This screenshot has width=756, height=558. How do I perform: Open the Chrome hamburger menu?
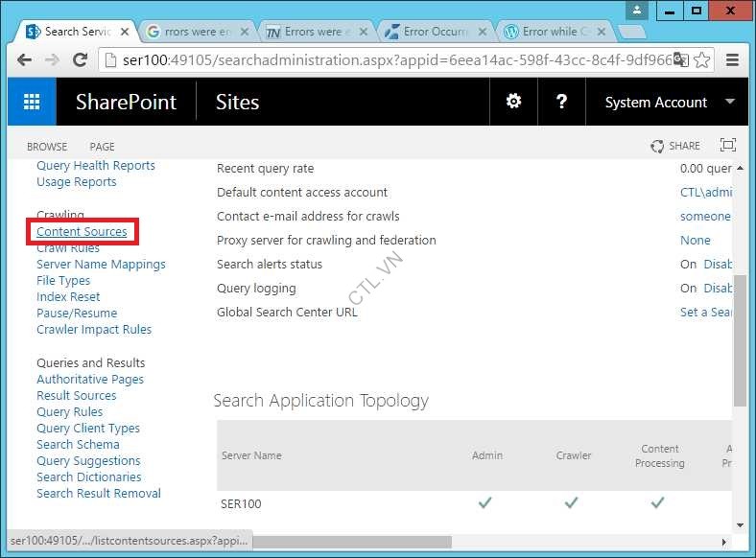point(732,59)
